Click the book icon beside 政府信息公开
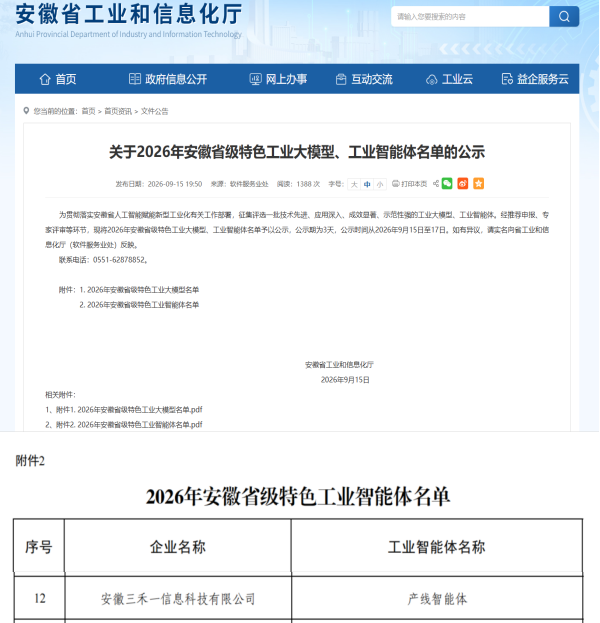This screenshot has height=623, width=600. coord(135,79)
